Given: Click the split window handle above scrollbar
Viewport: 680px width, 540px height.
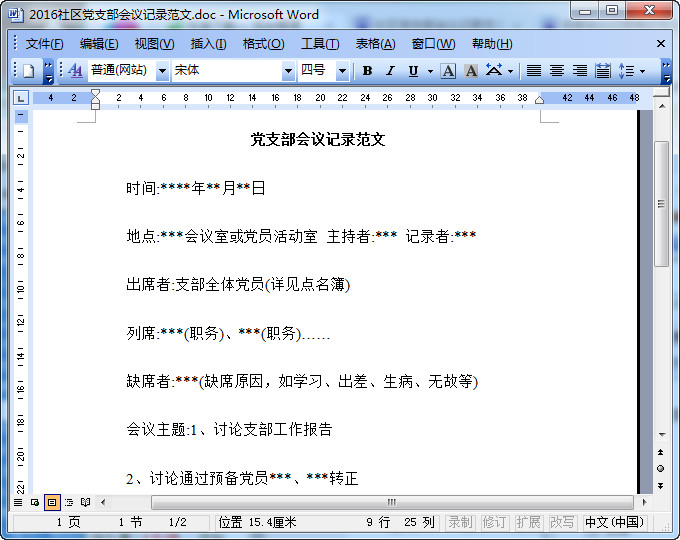Looking at the screenshot, I should pos(661,92).
